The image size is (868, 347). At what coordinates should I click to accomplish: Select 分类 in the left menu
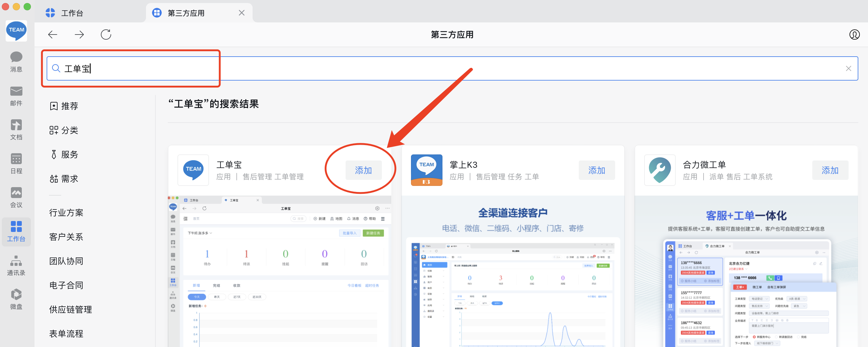pyautogui.click(x=64, y=131)
